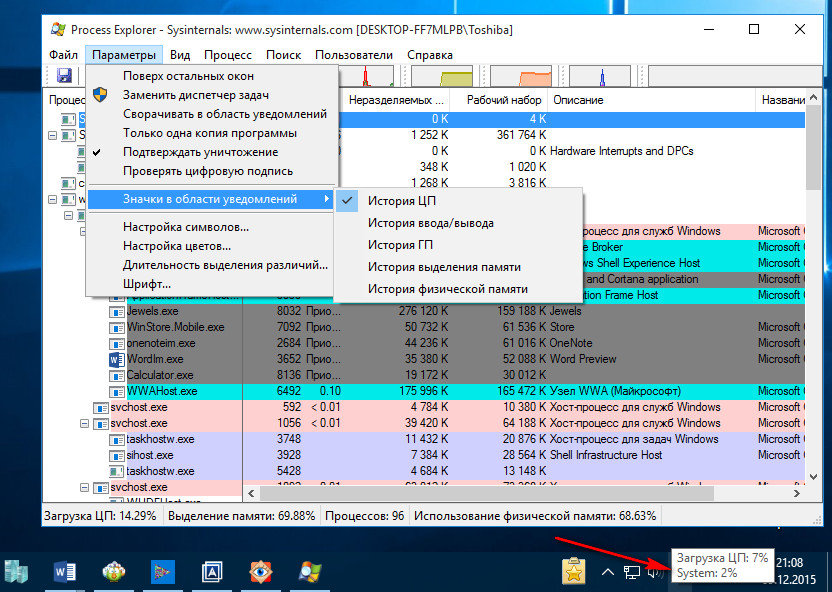Click the WWAHost.exe process icon
The width and height of the screenshot is (832, 592).
pos(116,391)
